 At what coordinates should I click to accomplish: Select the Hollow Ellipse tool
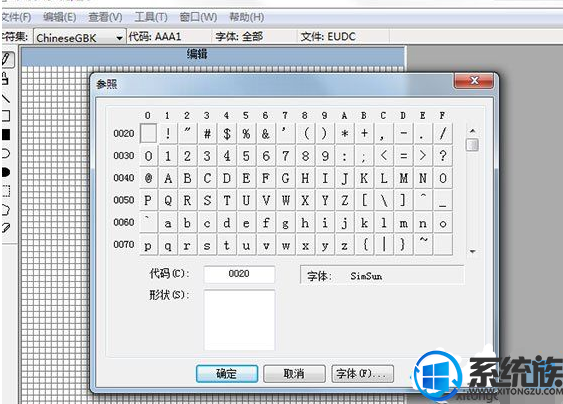click(6, 154)
